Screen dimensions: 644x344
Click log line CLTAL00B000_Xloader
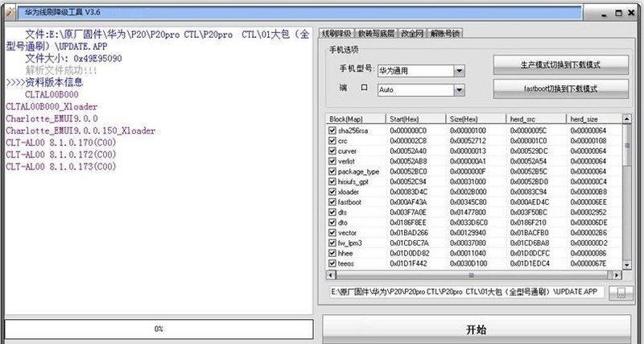click(x=52, y=107)
